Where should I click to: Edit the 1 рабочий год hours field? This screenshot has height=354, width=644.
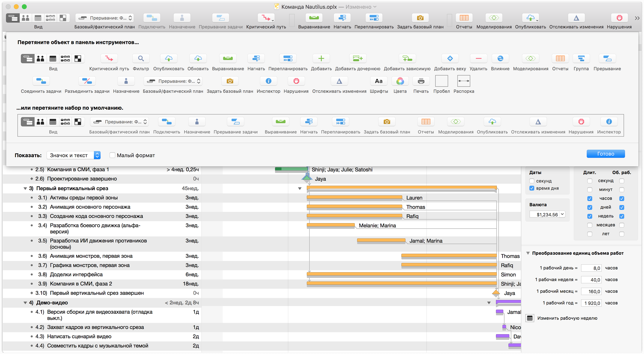coord(591,303)
